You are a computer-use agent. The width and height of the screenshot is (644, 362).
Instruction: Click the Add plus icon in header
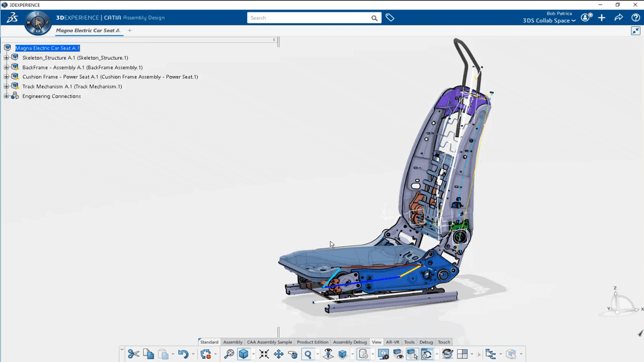pos(602,18)
